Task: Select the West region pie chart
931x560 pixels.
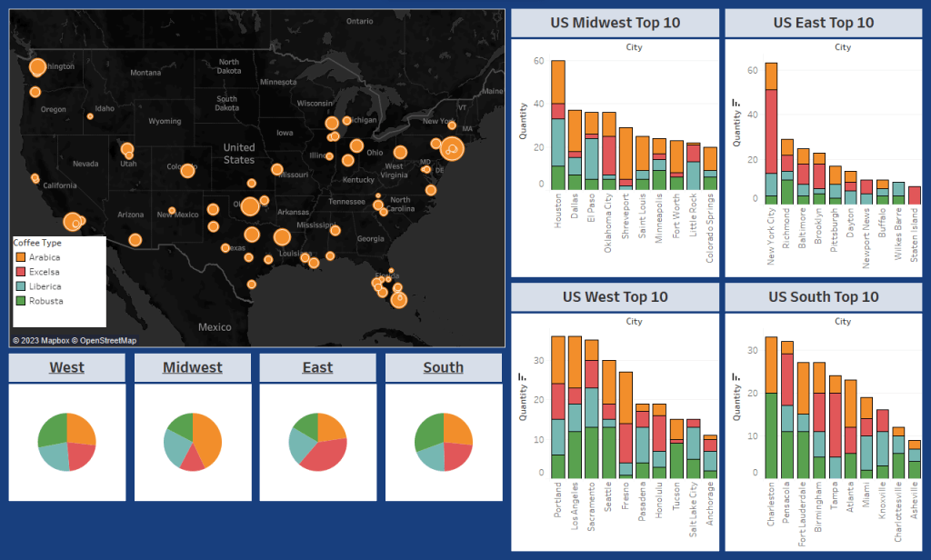Action: click(66, 442)
